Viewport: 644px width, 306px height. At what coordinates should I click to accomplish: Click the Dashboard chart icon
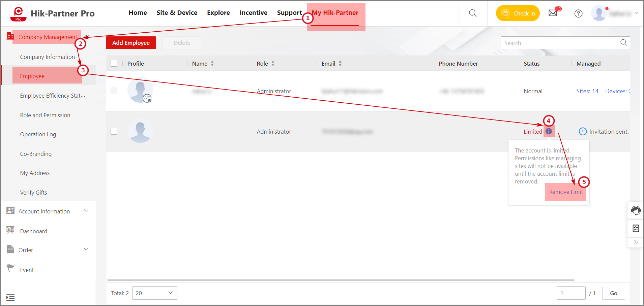(x=10, y=230)
